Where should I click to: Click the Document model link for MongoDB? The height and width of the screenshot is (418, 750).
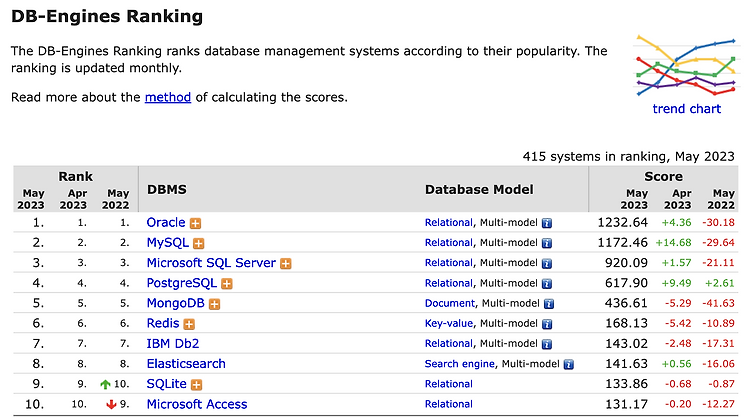tap(450, 303)
